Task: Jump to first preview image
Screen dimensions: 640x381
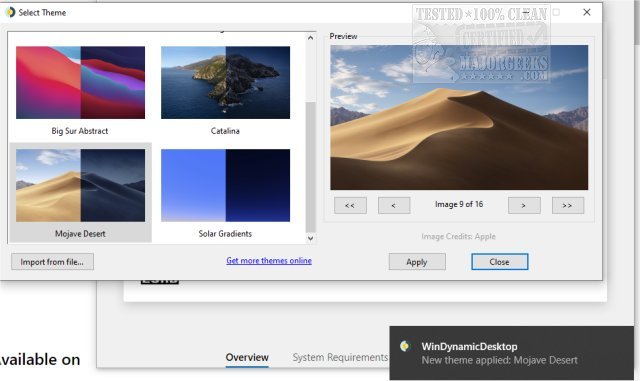Action: pos(350,205)
